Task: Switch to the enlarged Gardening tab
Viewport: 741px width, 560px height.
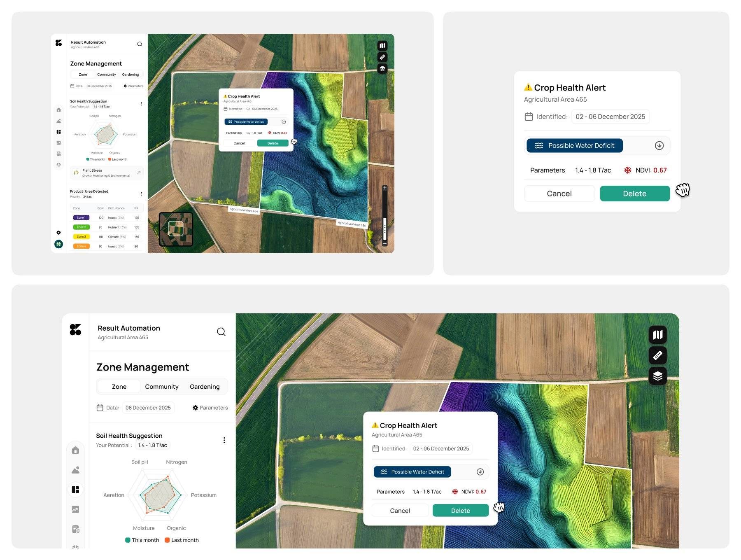Action: (205, 387)
